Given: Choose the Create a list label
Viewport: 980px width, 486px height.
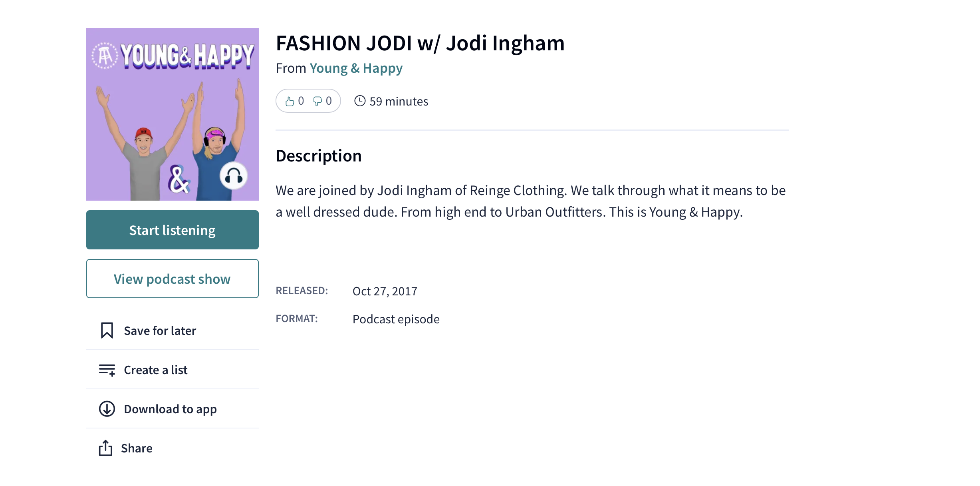Looking at the screenshot, I should pyautogui.click(x=155, y=370).
